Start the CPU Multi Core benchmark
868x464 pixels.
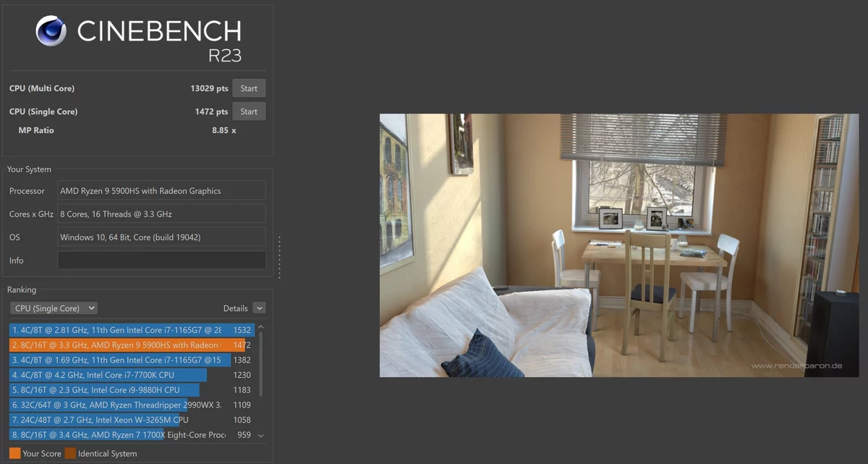coord(249,88)
